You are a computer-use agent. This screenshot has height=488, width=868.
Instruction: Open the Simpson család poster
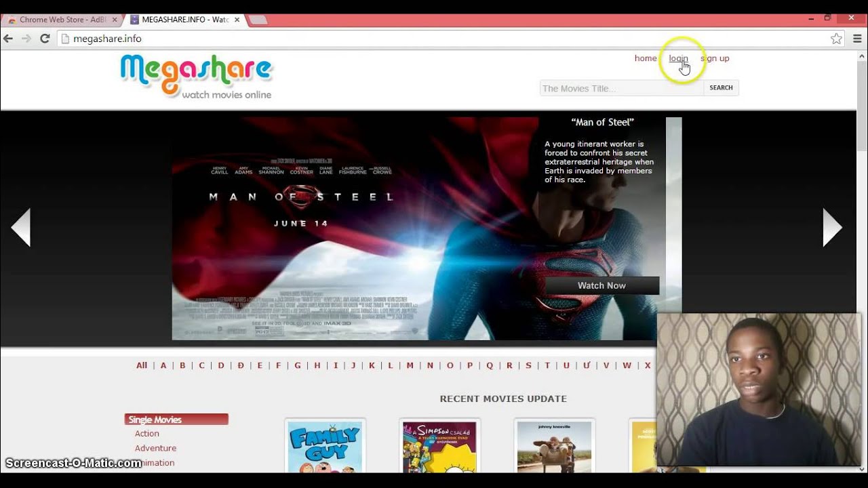pos(439,446)
